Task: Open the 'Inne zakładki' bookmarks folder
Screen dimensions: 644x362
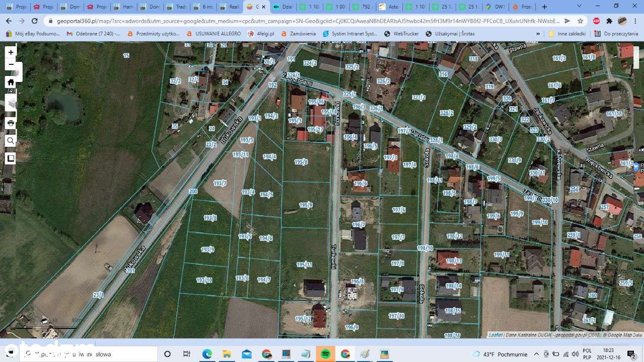Action: [x=567, y=34]
